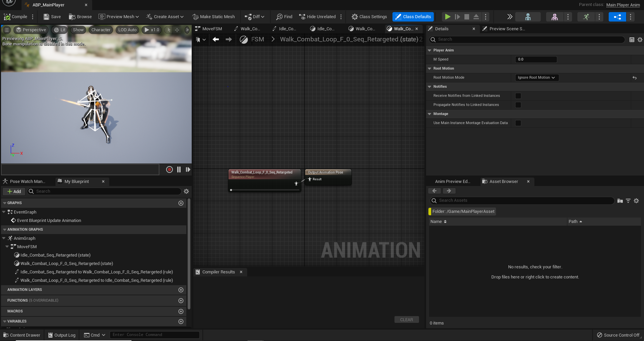Edit the M Speed value field

pos(536,59)
